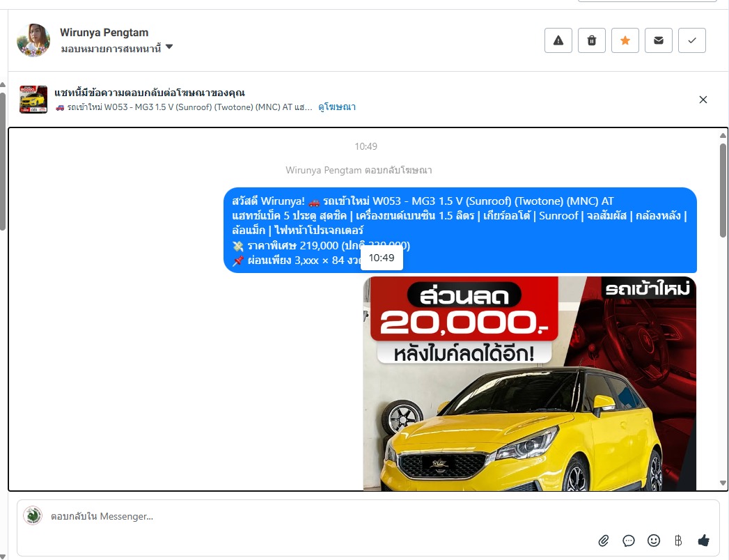Toggle the orange star follow-up flag
729x560 pixels.
coord(625,40)
